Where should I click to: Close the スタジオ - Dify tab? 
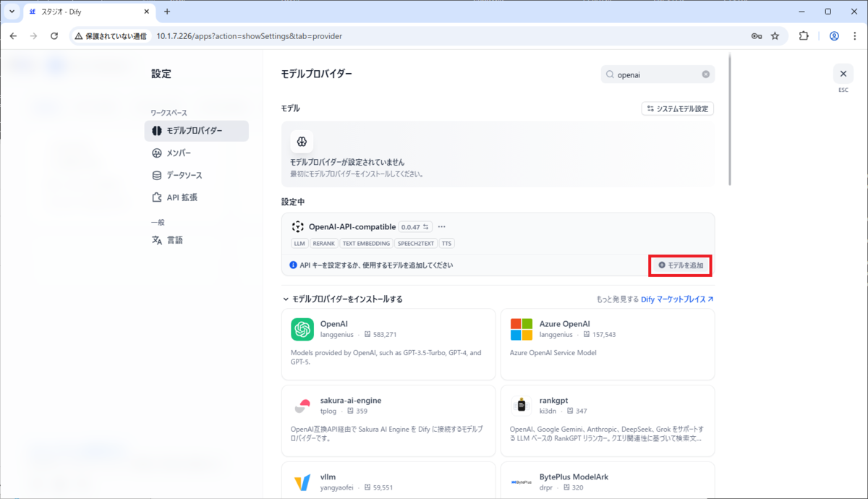pyautogui.click(x=147, y=12)
